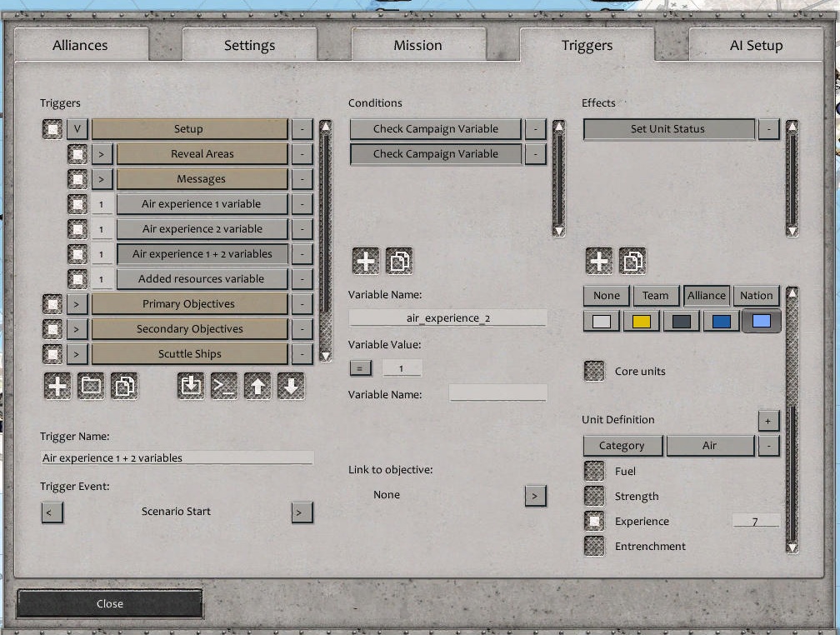Collapse the Setup trigger group
The width and height of the screenshot is (840, 635).
(77, 128)
